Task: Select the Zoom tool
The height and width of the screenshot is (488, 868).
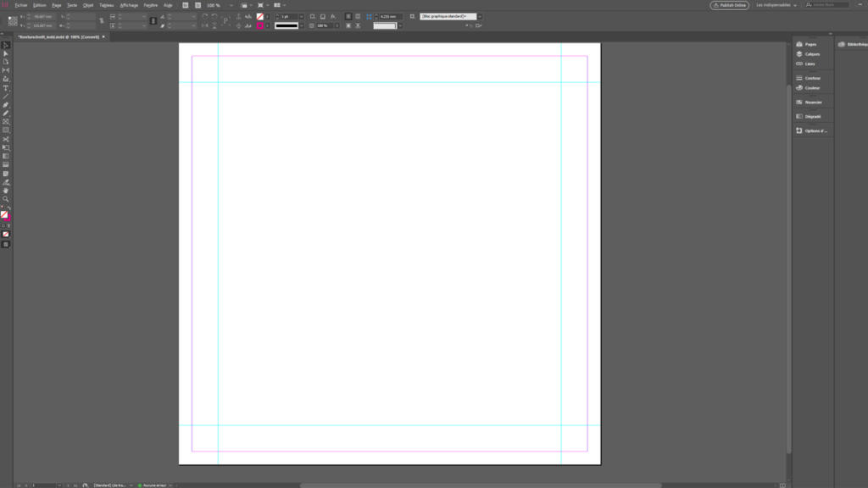Action: 6,198
